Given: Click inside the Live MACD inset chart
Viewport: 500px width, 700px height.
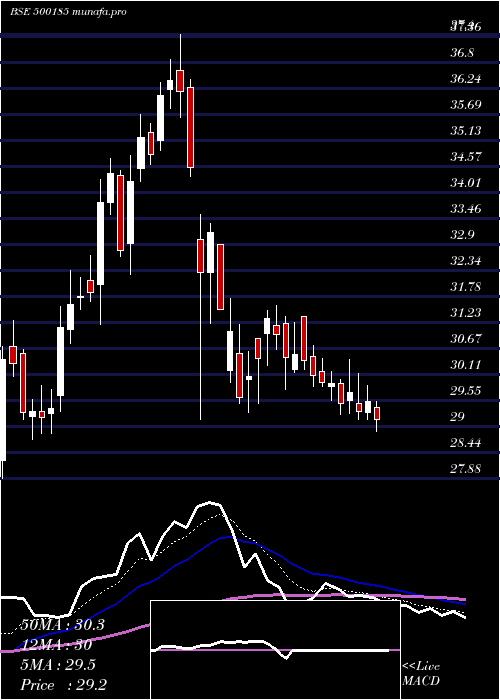Looking at the screenshot, I should tap(275, 650).
